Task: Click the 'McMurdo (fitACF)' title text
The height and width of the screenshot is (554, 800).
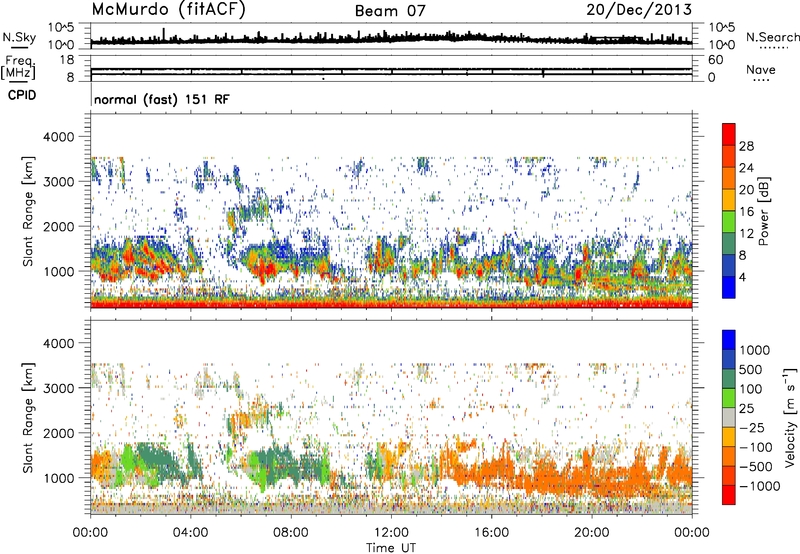Action: (168, 10)
